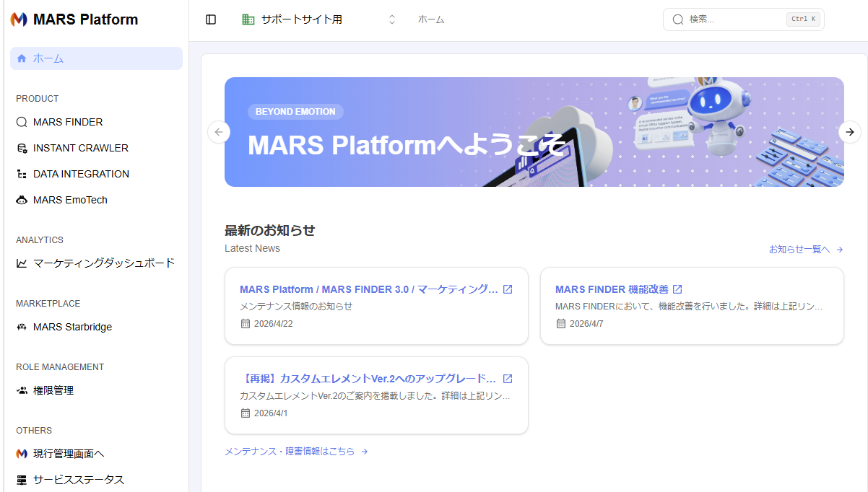The width and height of the screenshot is (868, 492).
Task: Open サービスステータス from the sidebar
Action: [96, 480]
